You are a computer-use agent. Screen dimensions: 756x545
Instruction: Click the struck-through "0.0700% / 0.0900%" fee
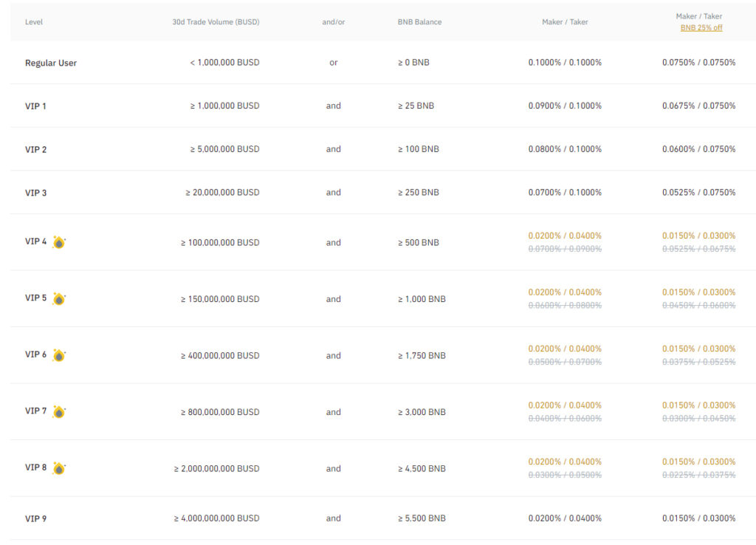pos(565,249)
